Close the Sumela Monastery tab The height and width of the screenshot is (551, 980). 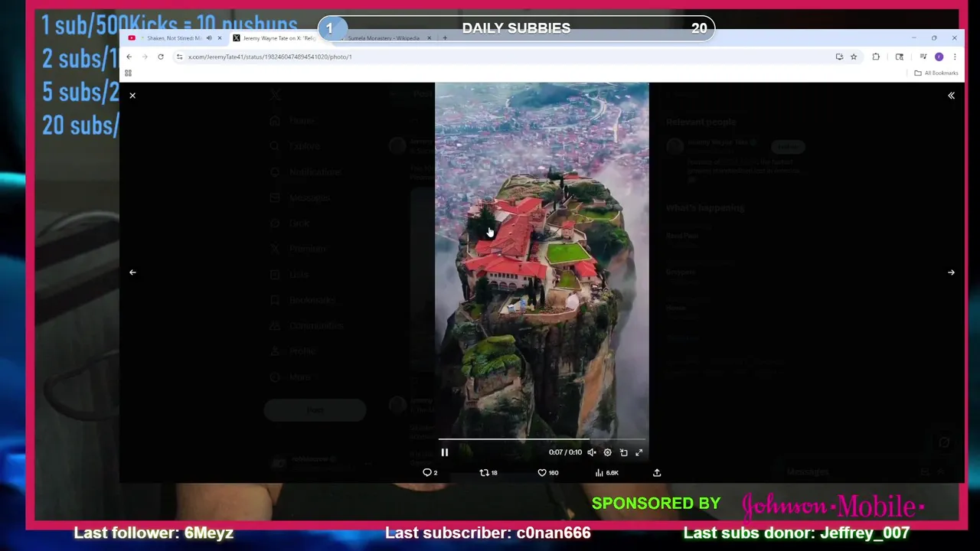pos(429,37)
